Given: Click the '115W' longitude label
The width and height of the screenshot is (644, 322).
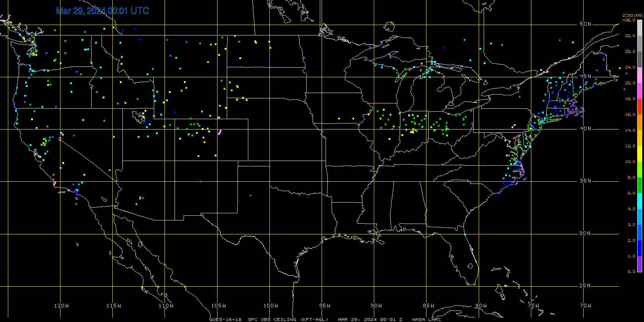Looking at the screenshot, I should pyautogui.click(x=114, y=306).
